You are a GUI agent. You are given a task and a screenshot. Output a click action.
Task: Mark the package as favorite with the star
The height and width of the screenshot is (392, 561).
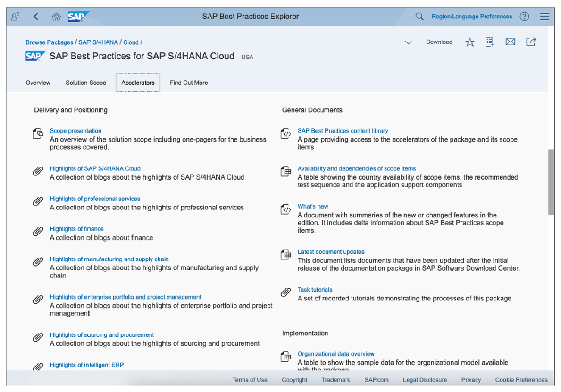click(469, 42)
